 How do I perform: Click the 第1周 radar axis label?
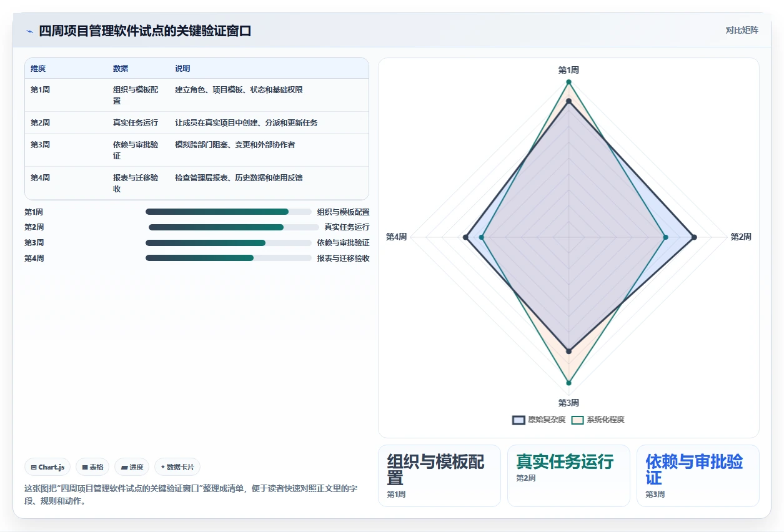[568, 71]
